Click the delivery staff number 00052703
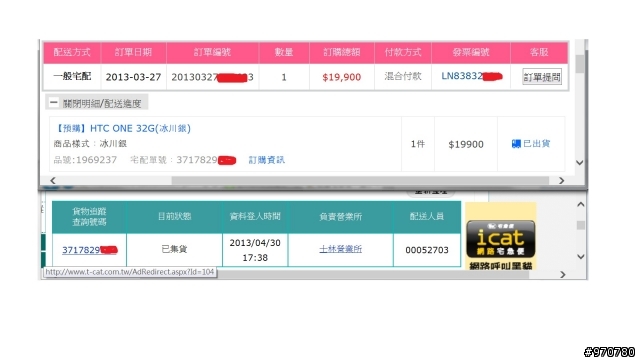The image size is (640, 360). tap(427, 250)
